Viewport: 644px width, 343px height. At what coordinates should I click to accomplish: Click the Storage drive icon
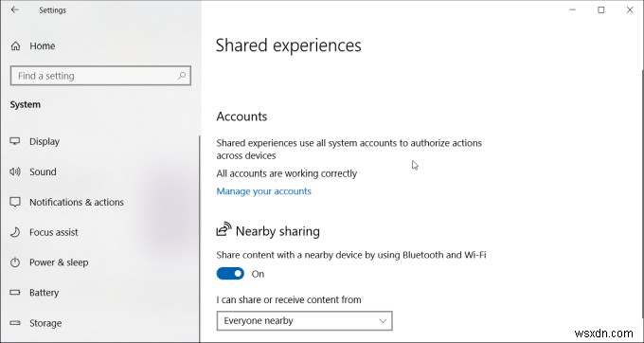(15, 323)
